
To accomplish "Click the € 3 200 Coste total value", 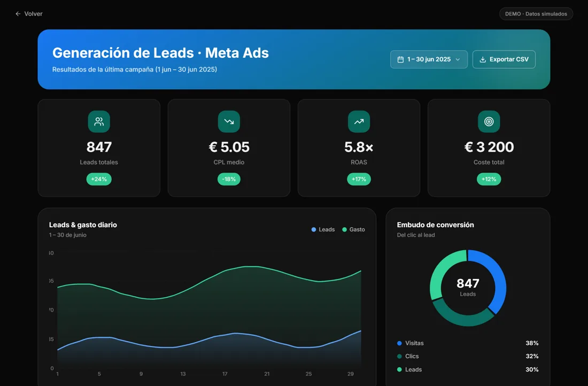I will 489,146.
